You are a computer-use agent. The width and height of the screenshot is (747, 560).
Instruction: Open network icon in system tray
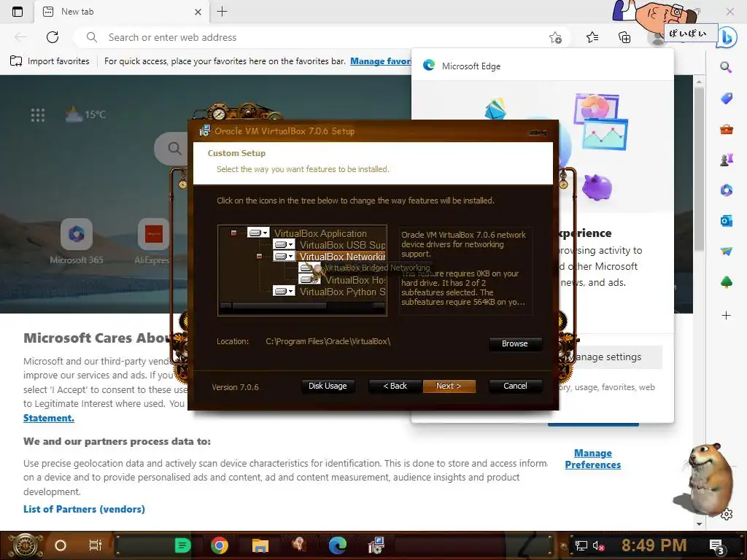581,545
